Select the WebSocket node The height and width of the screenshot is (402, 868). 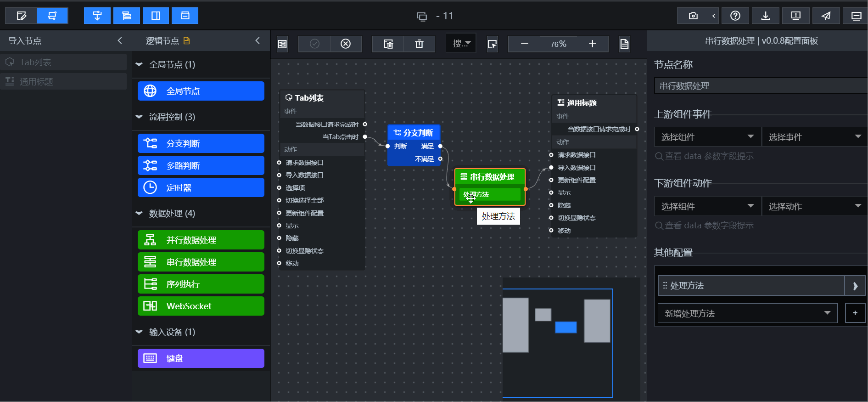click(x=201, y=306)
